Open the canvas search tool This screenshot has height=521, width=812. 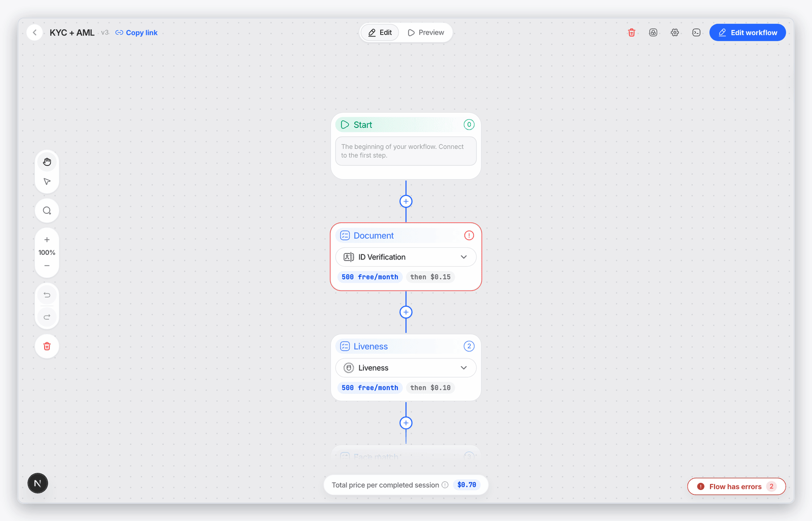point(47,211)
